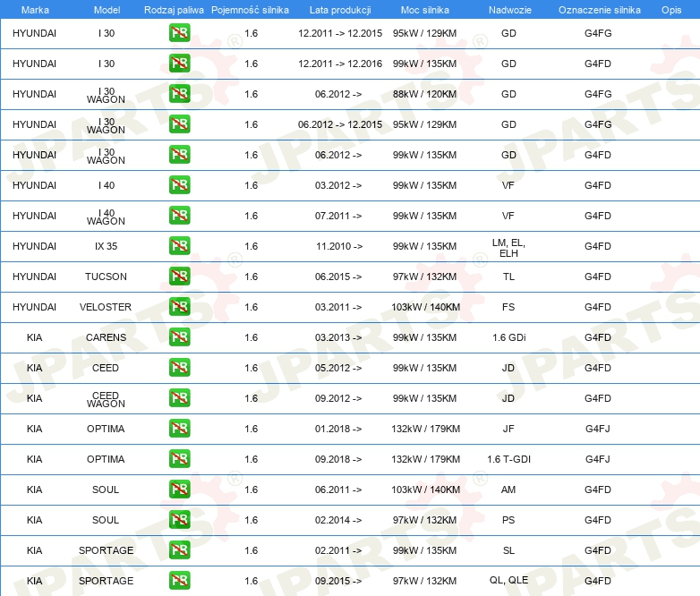
Task: Click the Pojemność silnika column header
Action: [x=250, y=10]
